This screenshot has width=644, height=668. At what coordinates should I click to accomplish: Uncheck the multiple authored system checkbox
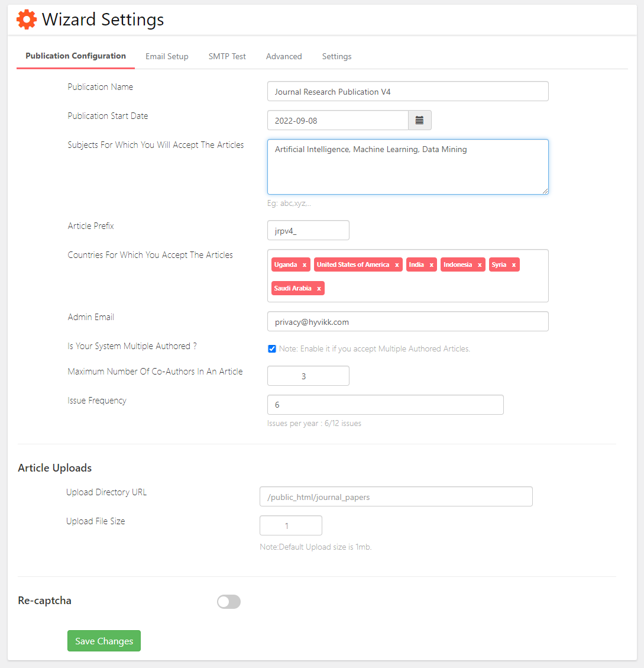pos(272,348)
